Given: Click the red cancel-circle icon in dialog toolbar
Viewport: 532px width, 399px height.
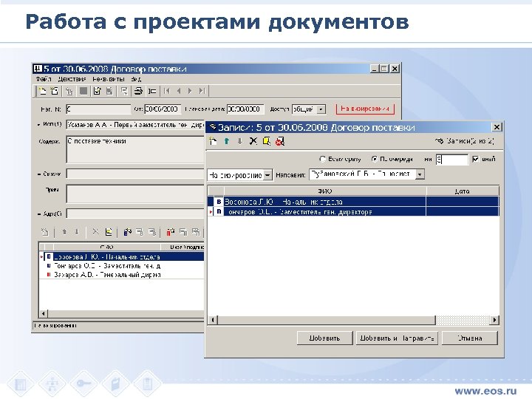Looking at the screenshot, I should pyautogui.click(x=280, y=141).
